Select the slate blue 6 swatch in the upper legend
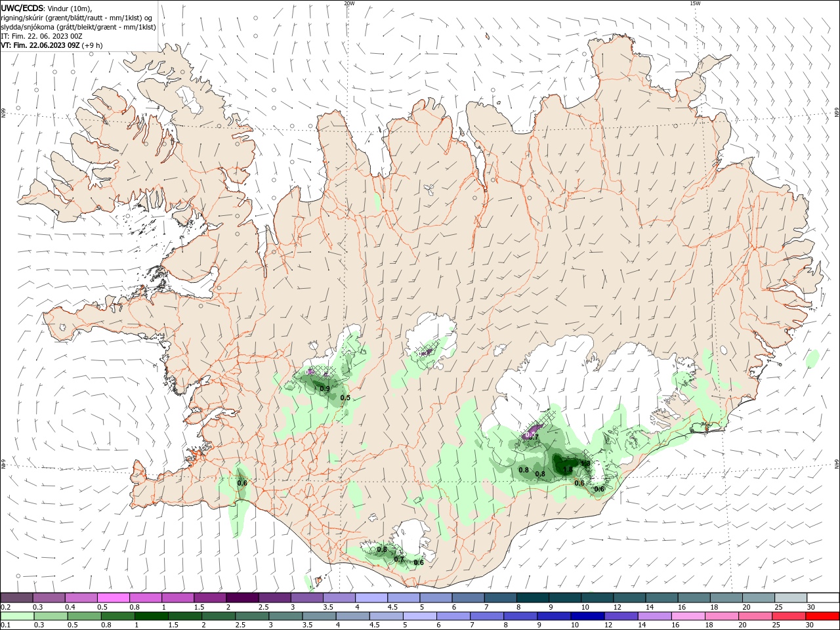This screenshot has height=630, width=840. tap(467, 598)
